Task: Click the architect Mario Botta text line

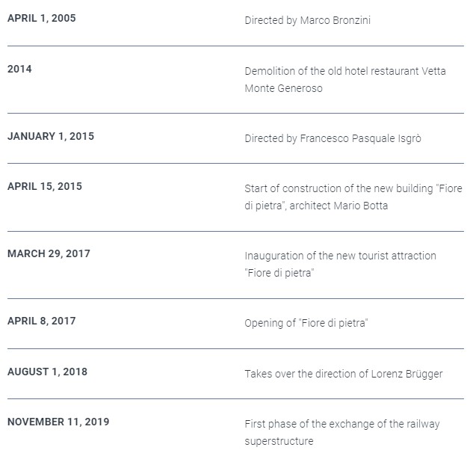Action: click(316, 206)
